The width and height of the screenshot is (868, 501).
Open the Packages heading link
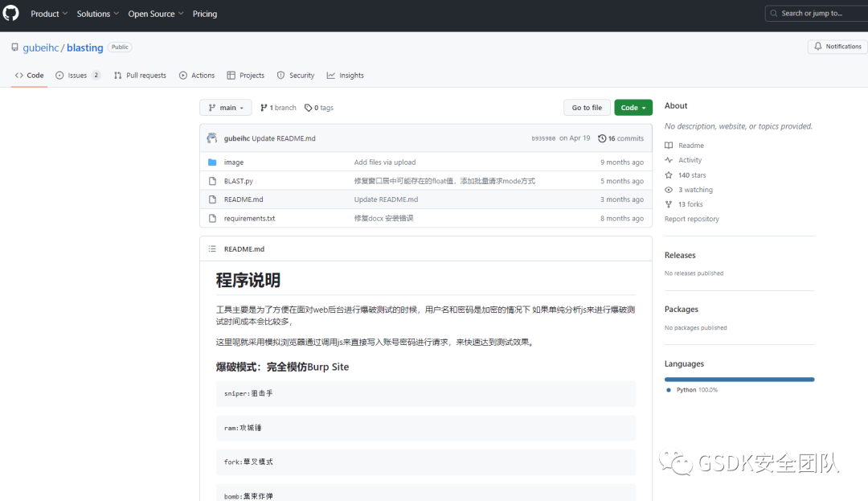[681, 310]
